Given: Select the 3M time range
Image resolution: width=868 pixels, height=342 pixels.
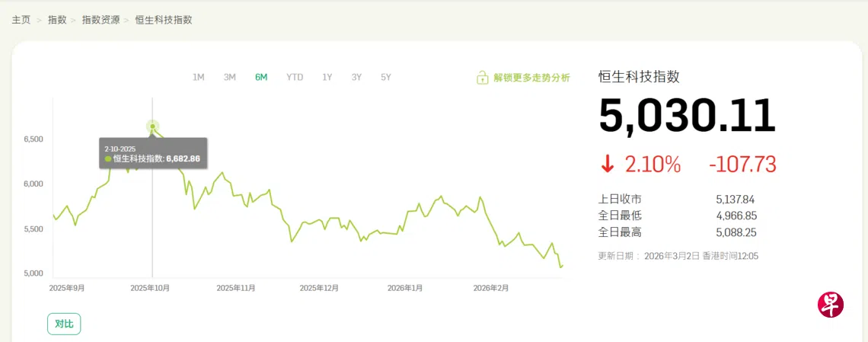Looking at the screenshot, I should pos(229,77).
